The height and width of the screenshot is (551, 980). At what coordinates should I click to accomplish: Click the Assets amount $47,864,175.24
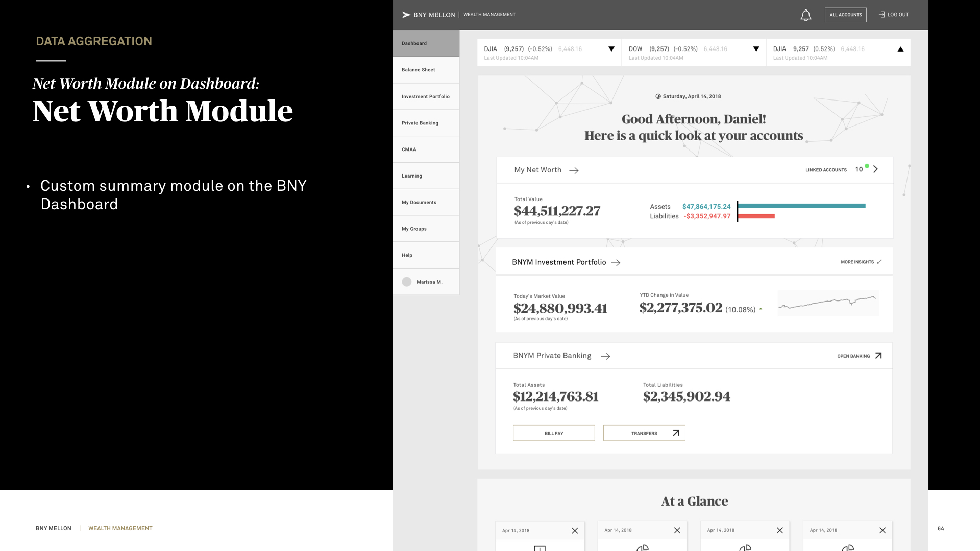pyautogui.click(x=706, y=207)
